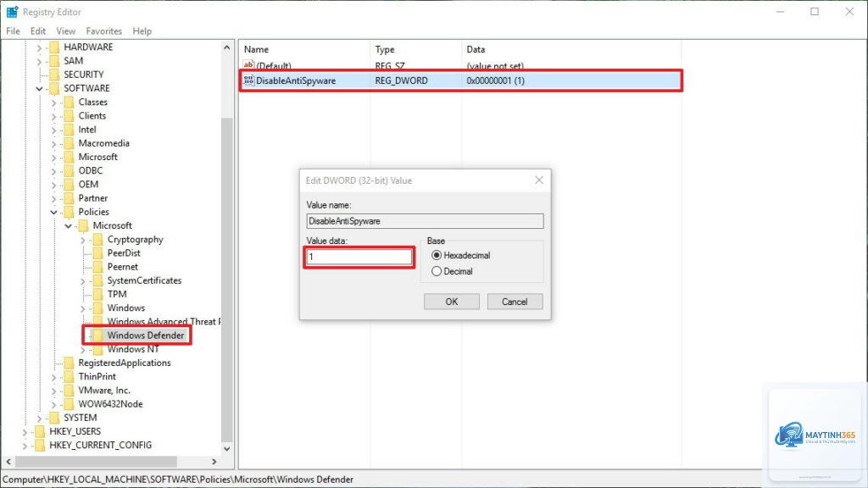
Task: Select the ODBC key folder icon
Action: [x=69, y=171]
